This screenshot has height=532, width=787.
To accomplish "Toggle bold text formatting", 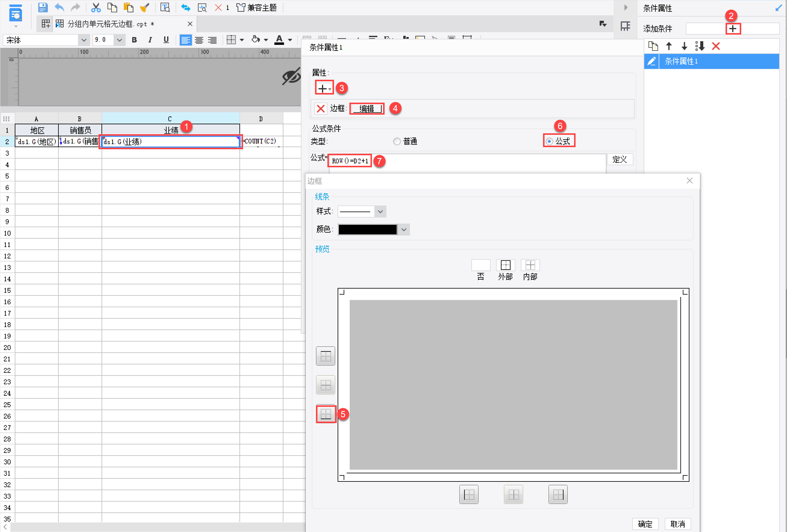I will tap(134, 40).
